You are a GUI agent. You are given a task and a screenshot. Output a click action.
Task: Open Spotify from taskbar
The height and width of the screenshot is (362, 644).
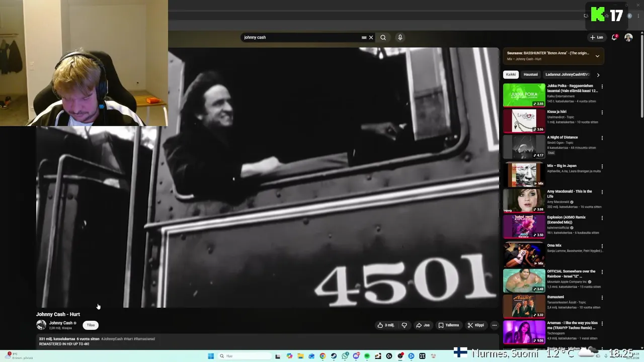pyautogui.click(x=367, y=356)
